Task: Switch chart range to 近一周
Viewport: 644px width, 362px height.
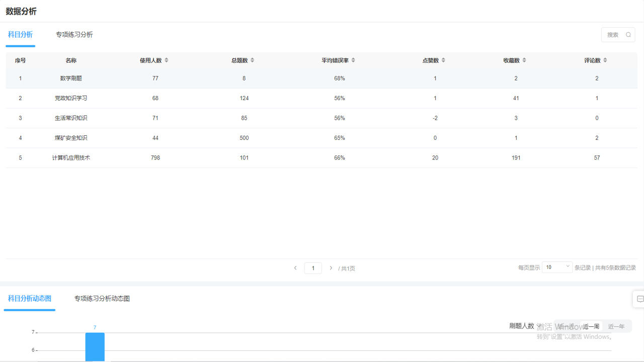Action: [591, 326]
